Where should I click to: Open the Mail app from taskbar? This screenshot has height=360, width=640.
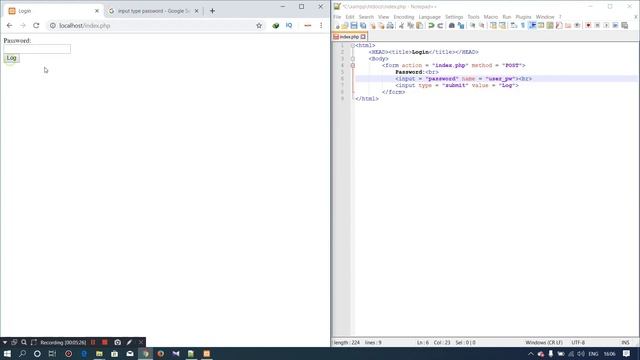130,354
